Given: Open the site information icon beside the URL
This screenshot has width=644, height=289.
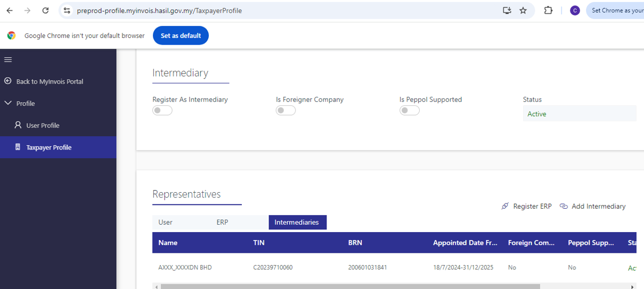Looking at the screenshot, I should click(x=67, y=10).
